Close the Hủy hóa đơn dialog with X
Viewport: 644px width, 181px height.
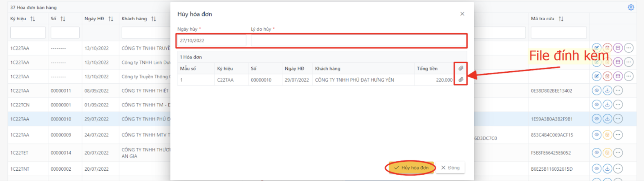(x=462, y=14)
